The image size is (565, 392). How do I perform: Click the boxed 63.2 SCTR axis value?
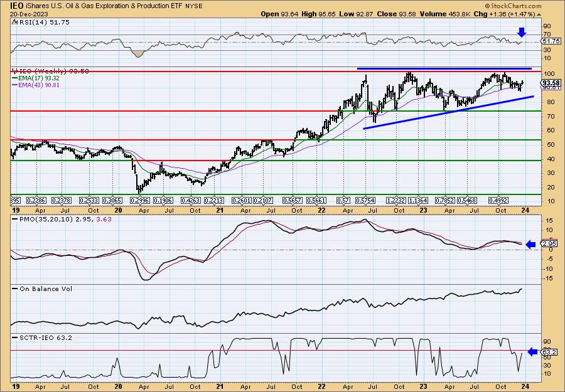(x=550, y=352)
